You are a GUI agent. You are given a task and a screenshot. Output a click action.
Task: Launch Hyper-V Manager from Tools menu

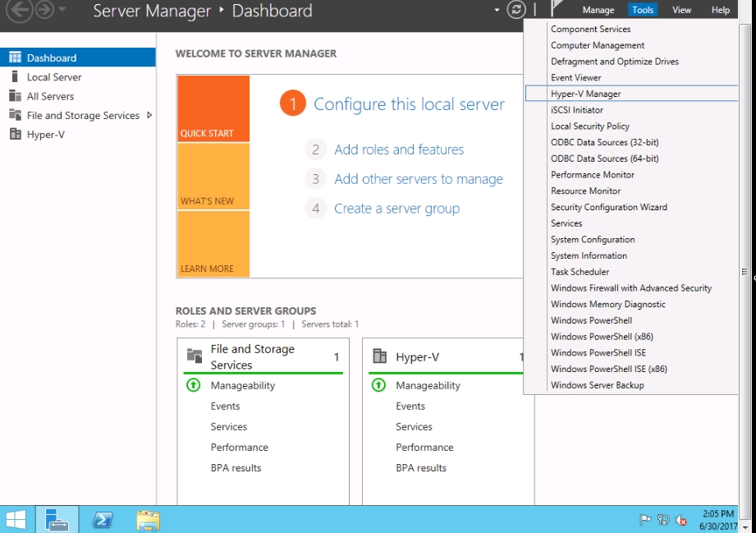click(x=631, y=94)
